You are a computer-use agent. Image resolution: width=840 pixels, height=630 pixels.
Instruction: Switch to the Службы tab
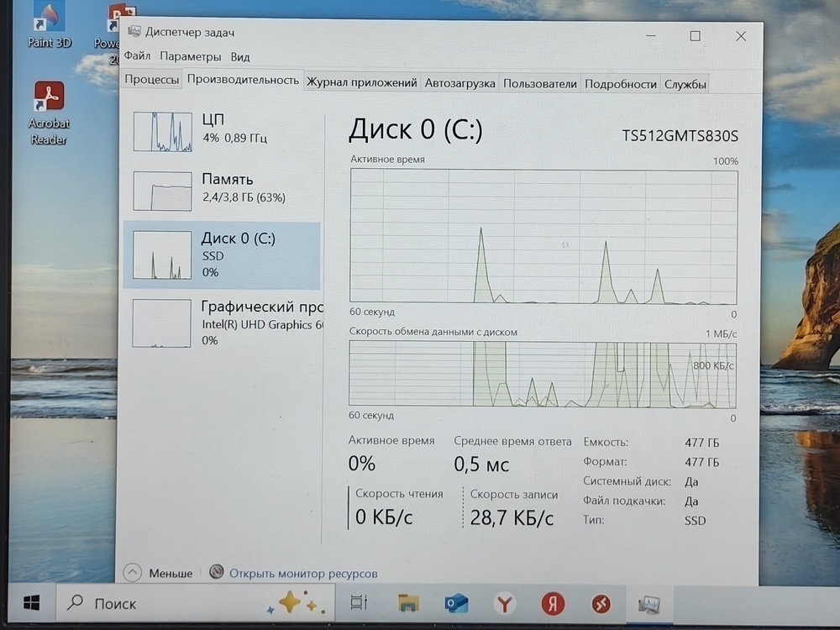(685, 84)
